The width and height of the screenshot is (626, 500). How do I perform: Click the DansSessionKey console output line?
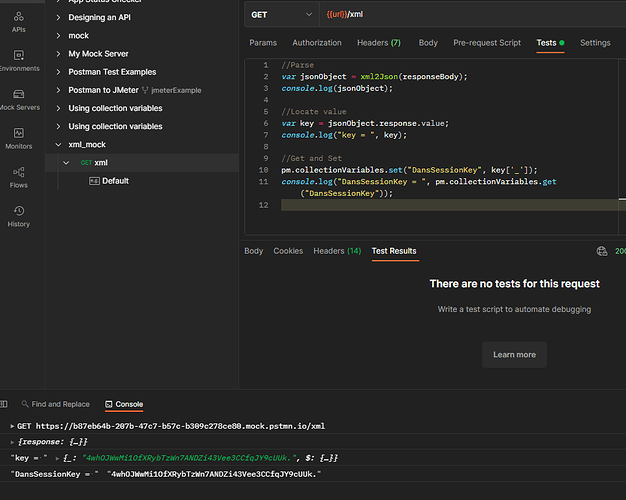pos(166,474)
